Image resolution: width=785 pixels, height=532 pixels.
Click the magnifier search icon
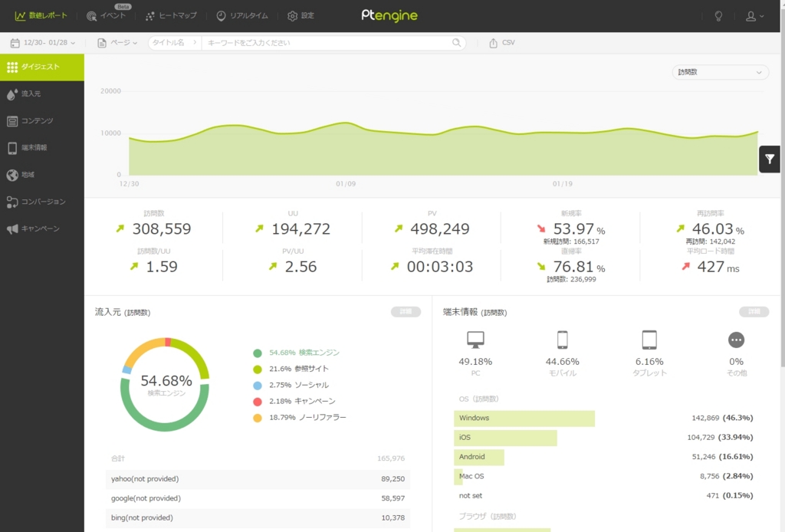tap(457, 42)
